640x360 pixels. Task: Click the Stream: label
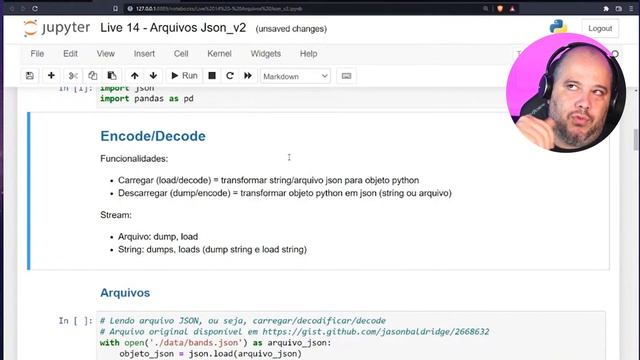pyautogui.click(x=116, y=215)
